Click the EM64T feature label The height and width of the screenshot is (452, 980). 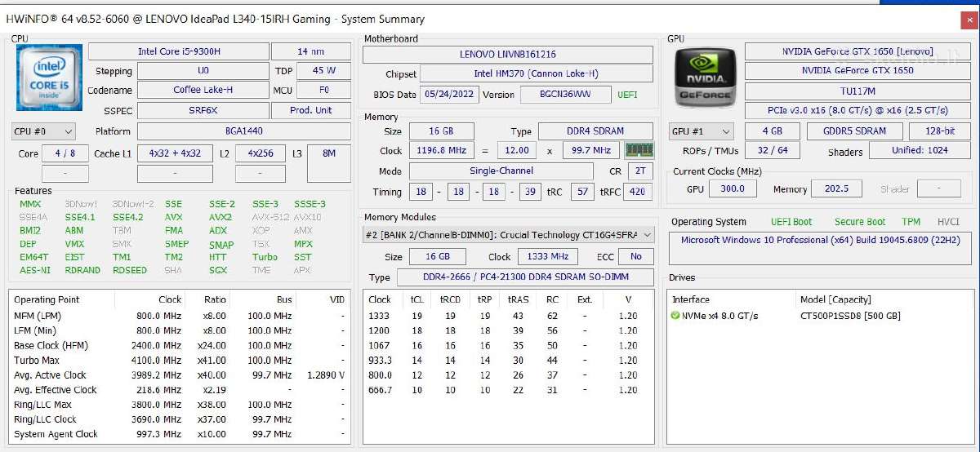33,257
